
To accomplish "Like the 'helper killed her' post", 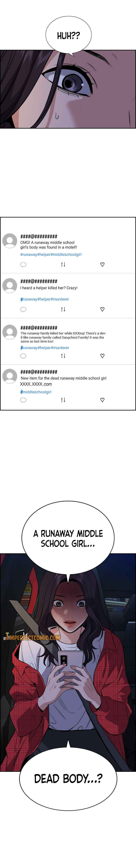I will click(x=102, y=309).
